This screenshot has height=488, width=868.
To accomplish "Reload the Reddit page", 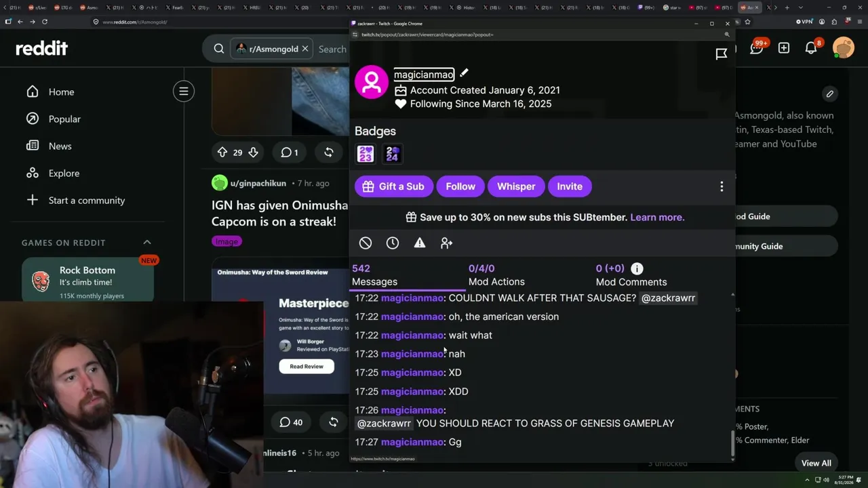I will pos(45,22).
